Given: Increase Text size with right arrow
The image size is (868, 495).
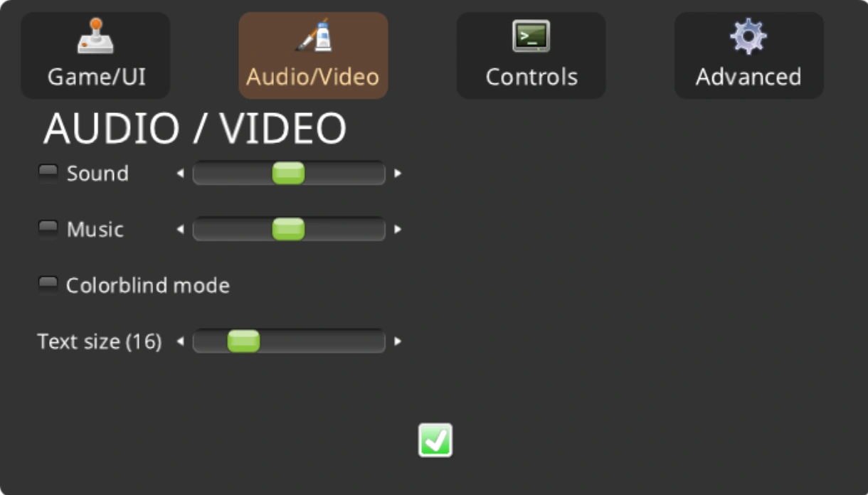Looking at the screenshot, I should click(398, 341).
